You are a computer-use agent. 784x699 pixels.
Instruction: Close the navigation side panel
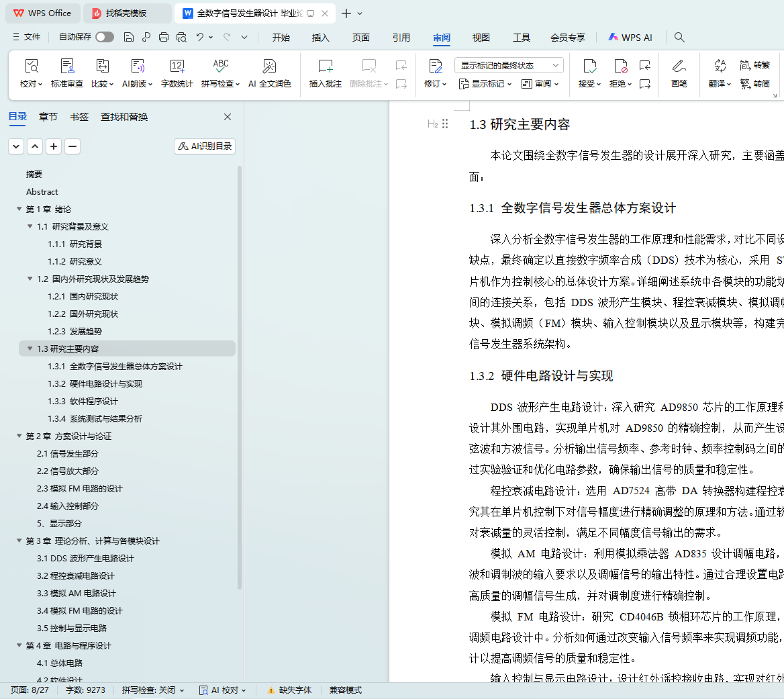pyautogui.click(x=228, y=117)
